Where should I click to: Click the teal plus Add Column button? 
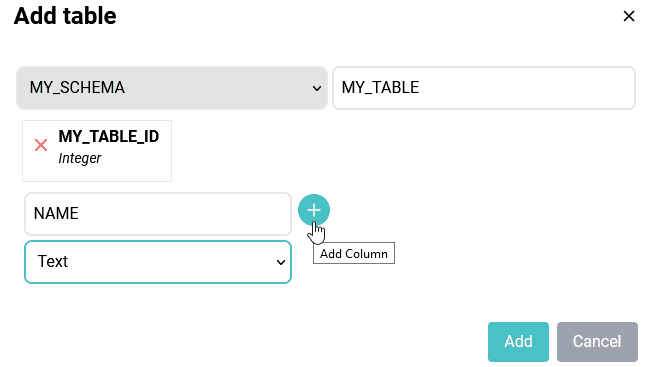click(x=314, y=210)
